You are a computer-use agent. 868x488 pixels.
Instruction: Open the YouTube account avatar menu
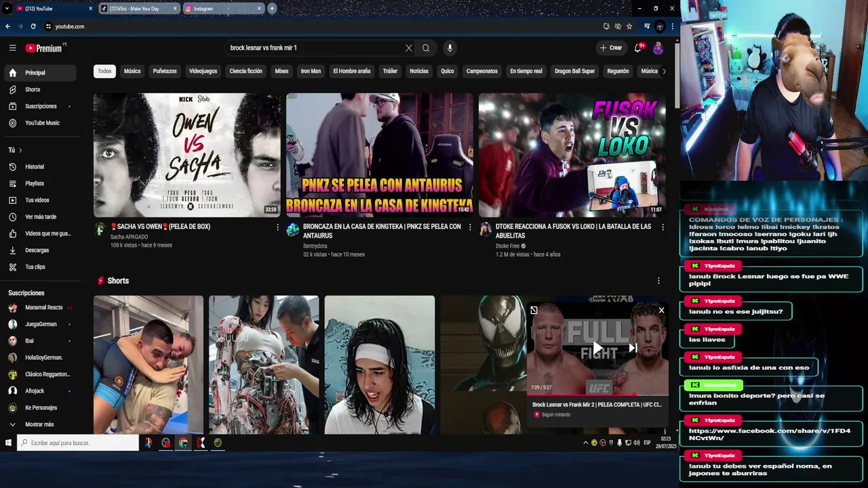click(658, 48)
